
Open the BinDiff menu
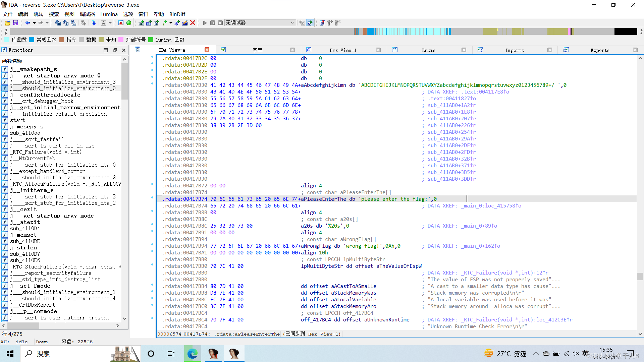177,14
